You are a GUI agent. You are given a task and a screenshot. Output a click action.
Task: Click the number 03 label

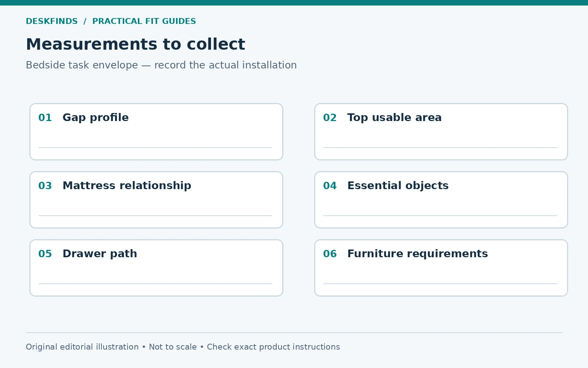point(45,186)
